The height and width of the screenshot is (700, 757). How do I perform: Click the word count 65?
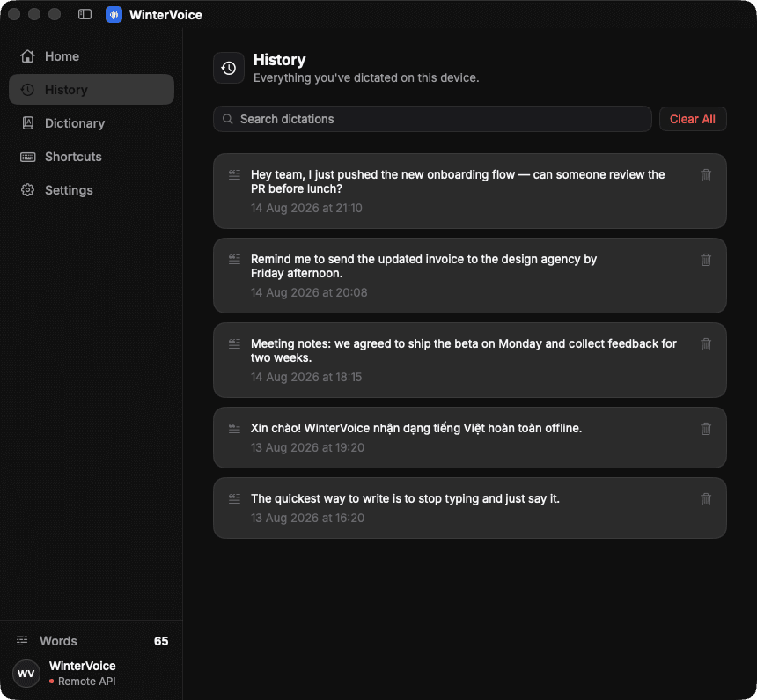[x=161, y=641]
